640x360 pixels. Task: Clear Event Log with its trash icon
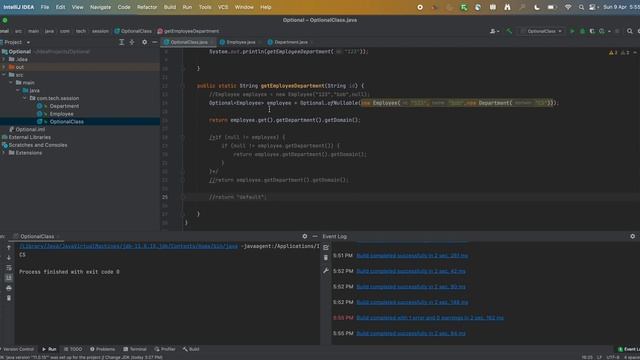326,258
